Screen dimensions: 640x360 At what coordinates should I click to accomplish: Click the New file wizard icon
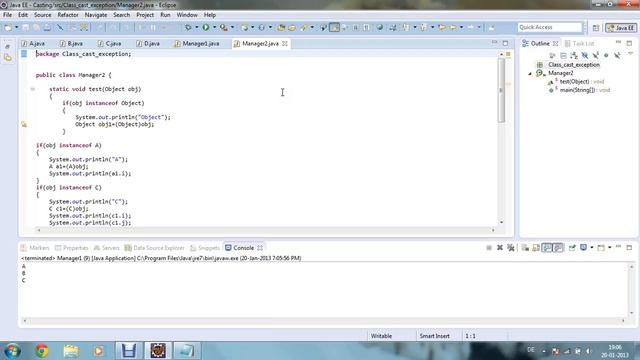click(x=8, y=27)
